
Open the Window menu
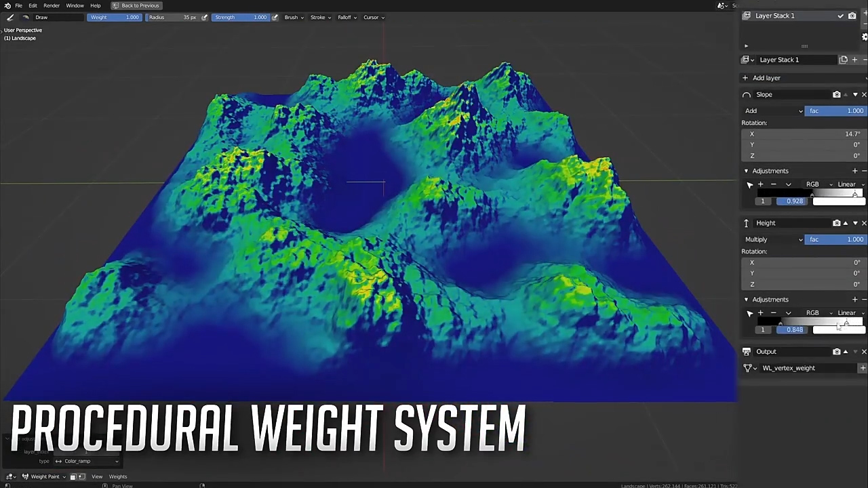[75, 5]
